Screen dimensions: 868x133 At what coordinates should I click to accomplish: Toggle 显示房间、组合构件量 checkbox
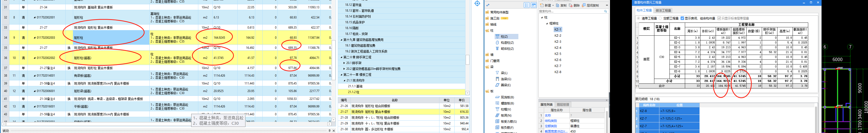[x=682, y=18]
